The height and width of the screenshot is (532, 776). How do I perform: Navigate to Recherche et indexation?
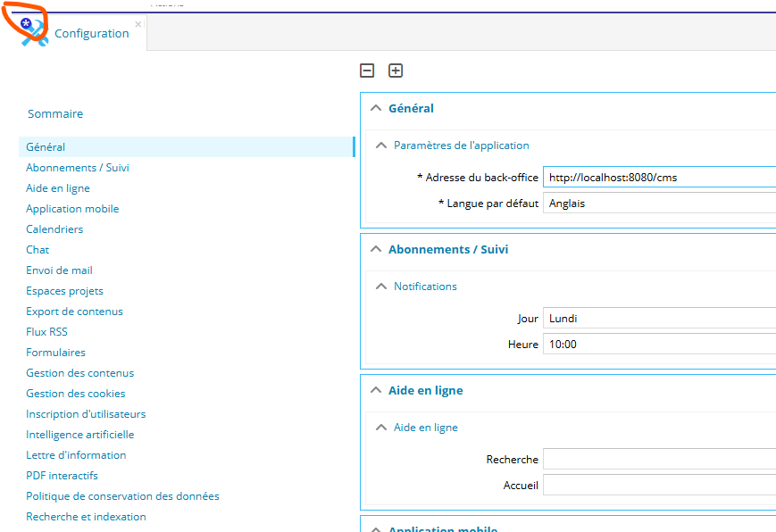pos(86,517)
